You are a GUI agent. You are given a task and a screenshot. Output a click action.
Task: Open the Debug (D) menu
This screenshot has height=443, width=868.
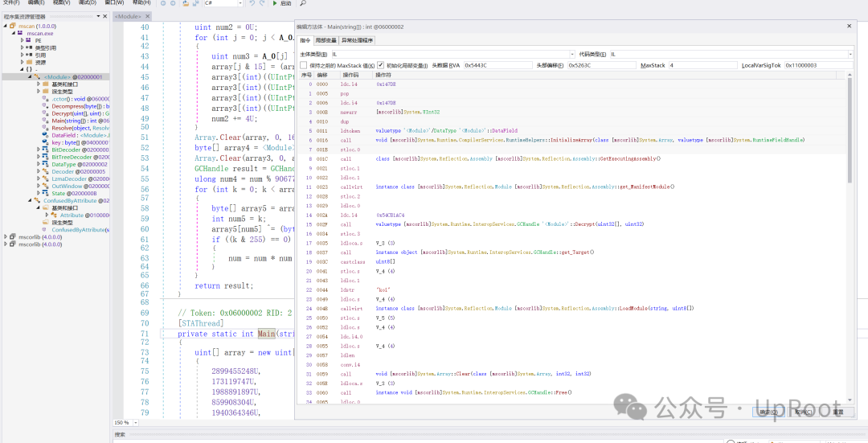pos(87,2)
